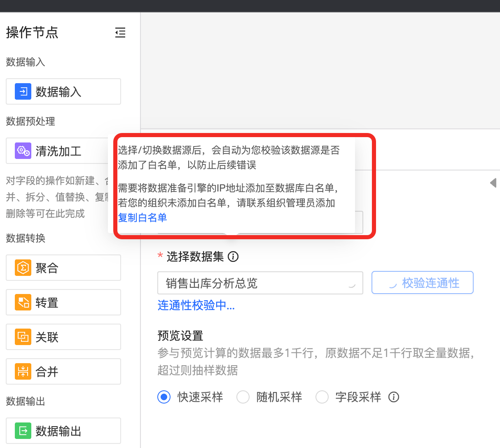Select the 数据输出 green icon

coord(23,431)
